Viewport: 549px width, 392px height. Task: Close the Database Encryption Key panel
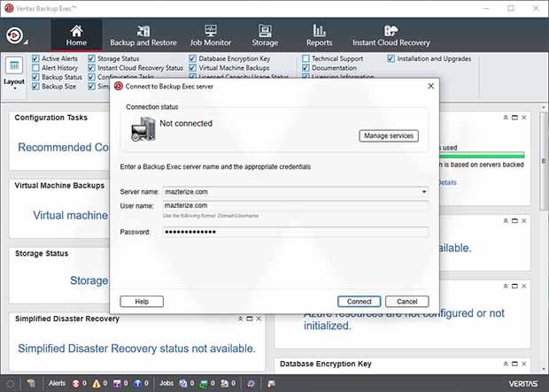[524, 364]
